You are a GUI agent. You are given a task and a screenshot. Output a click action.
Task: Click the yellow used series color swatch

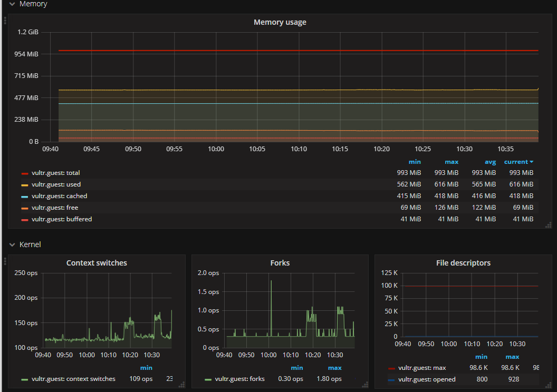click(x=24, y=185)
